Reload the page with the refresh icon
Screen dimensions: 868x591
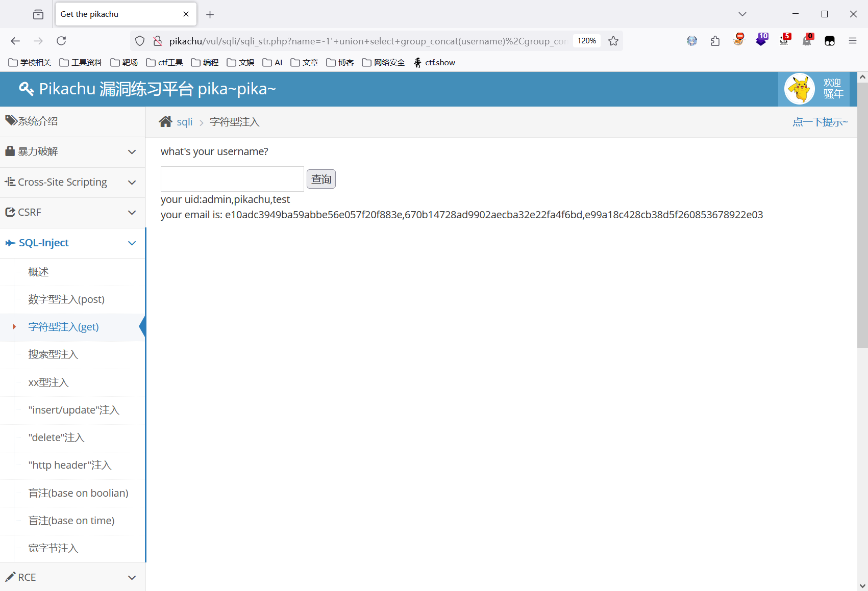(x=61, y=41)
